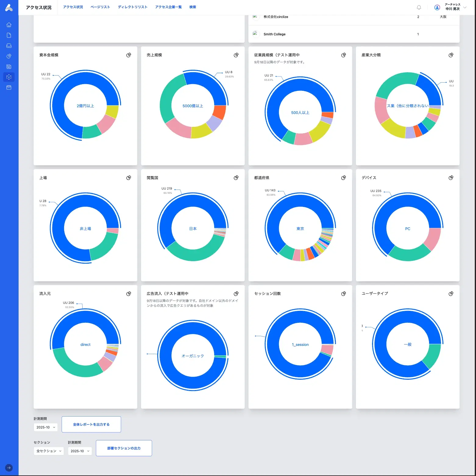Open the 2025-10 dropdown beside 全体レポート button
The width and height of the screenshot is (476, 476).
coord(45,427)
